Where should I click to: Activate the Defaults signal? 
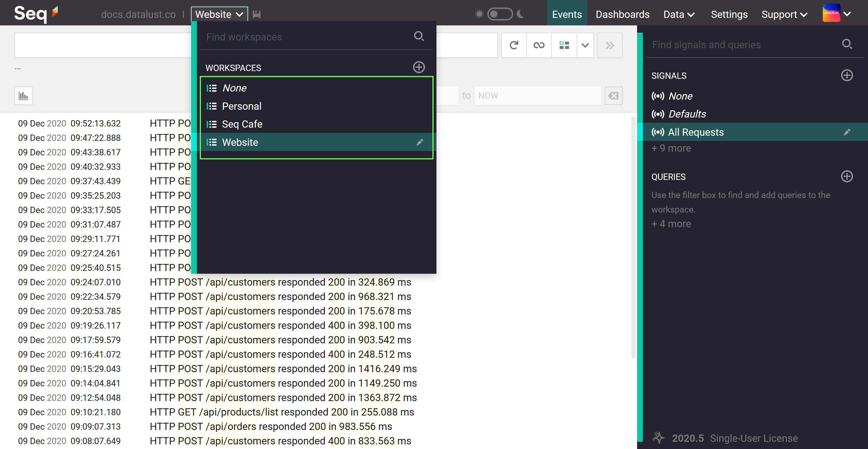pos(687,114)
